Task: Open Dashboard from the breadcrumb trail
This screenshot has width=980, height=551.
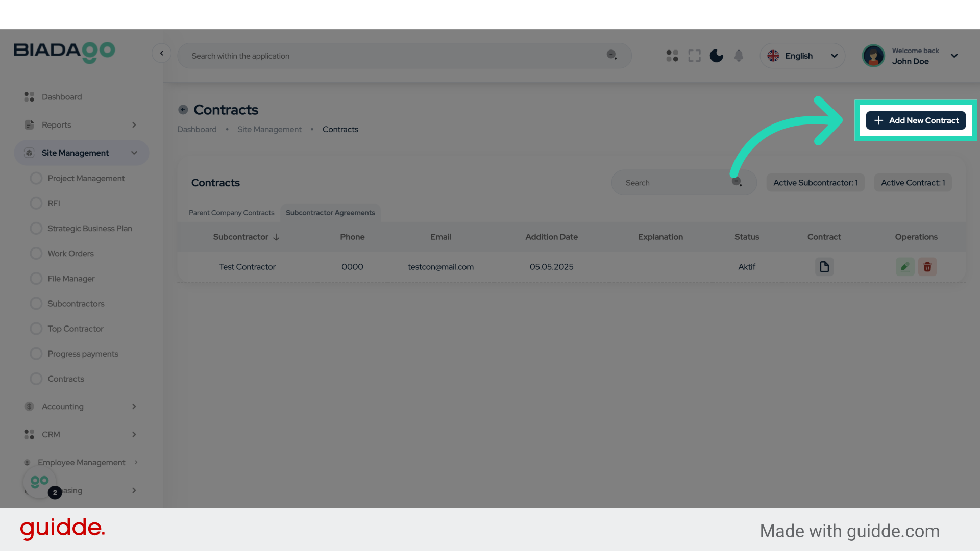Action: coord(197,129)
